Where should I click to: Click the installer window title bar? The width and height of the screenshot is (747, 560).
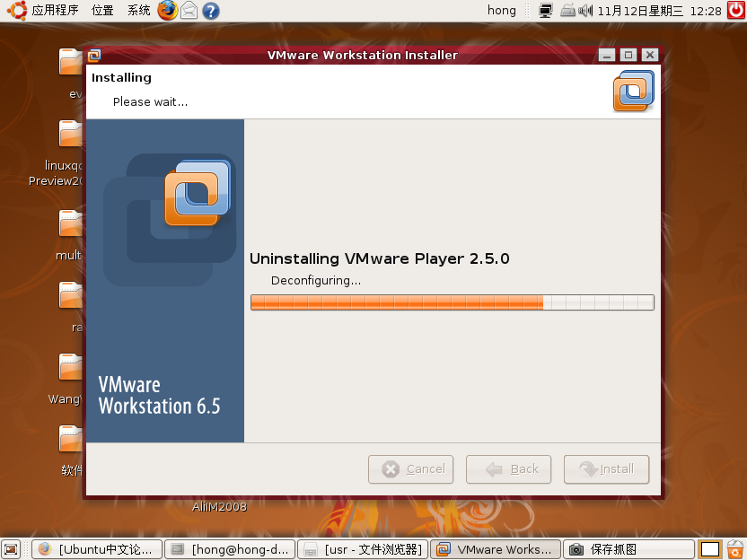point(362,56)
